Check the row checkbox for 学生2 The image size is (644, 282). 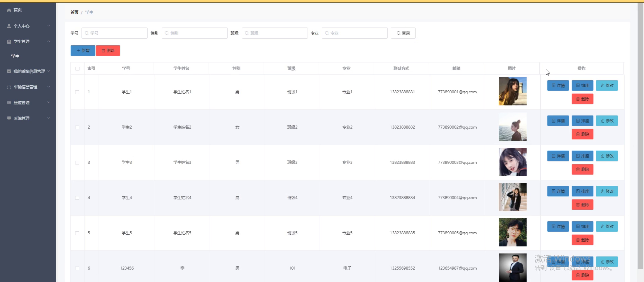tap(77, 127)
